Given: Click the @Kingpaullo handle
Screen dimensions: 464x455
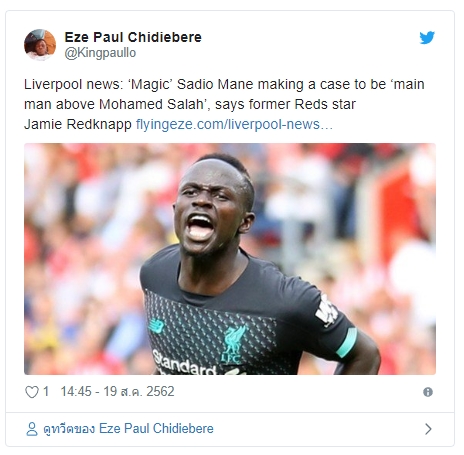Looking at the screenshot, I should point(100,53).
